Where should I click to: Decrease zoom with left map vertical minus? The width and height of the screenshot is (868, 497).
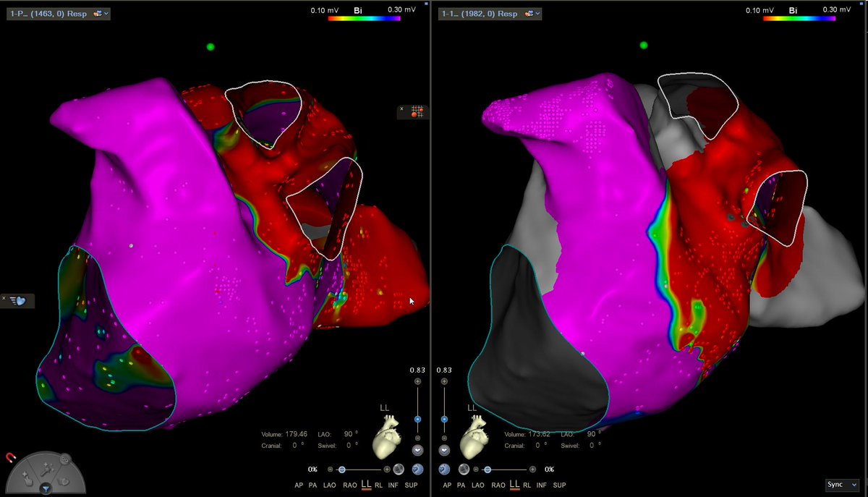click(417, 438)
